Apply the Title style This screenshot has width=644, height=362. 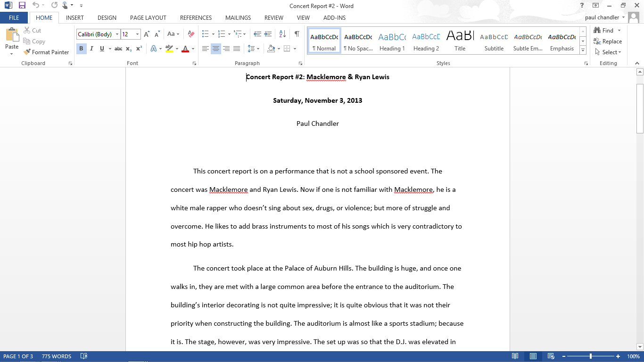pyautogui.click(x=460, y=41)
